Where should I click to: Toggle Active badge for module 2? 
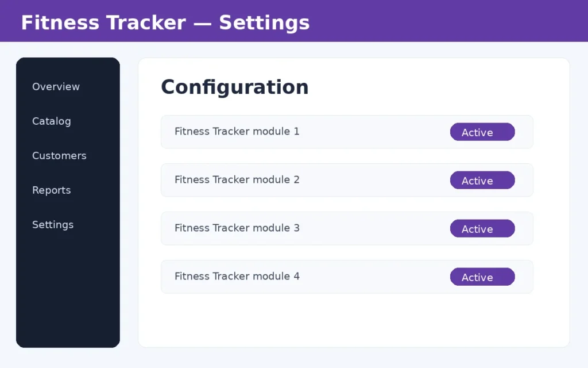[x=482, y=180]
